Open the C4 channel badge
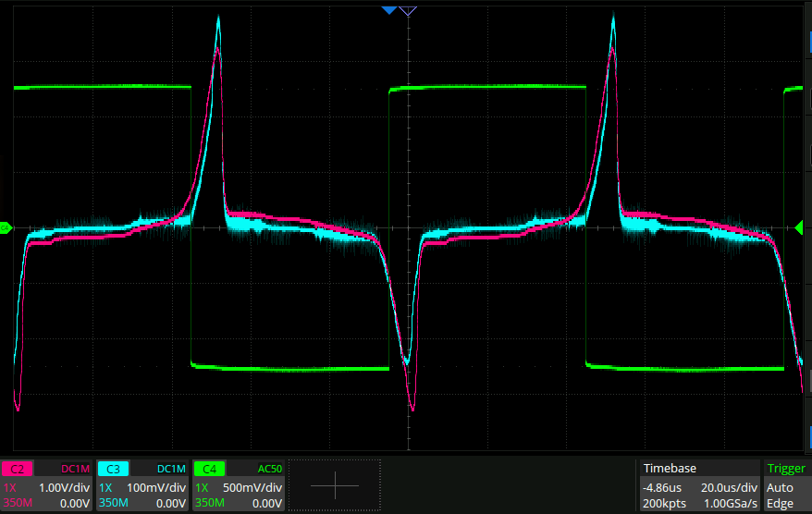Viewport: 812px width, 514px height. [209, 469]
